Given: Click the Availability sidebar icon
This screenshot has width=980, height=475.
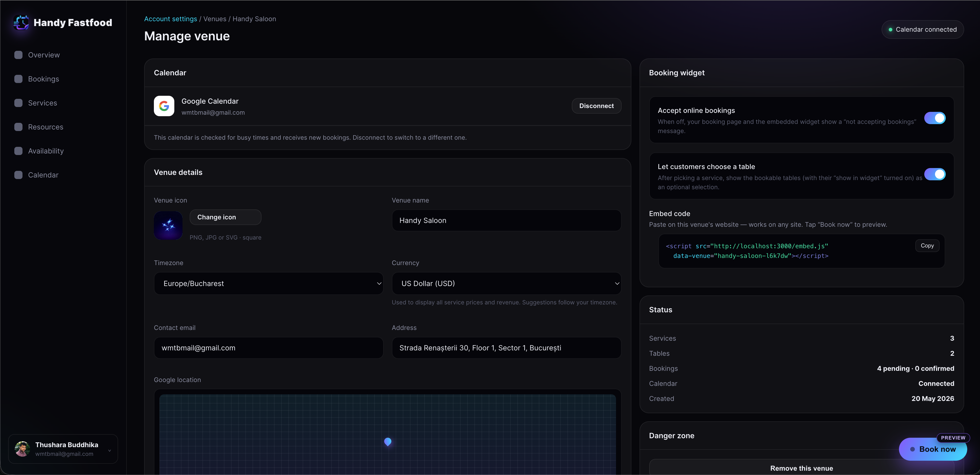Looking at the screenshot, I should click(x=18, y=150).
